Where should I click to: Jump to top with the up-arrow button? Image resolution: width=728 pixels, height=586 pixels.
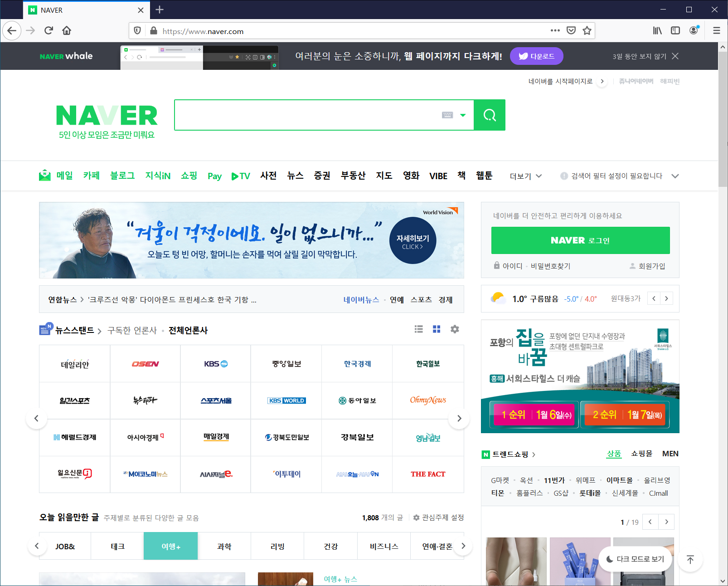coord(690,559)
